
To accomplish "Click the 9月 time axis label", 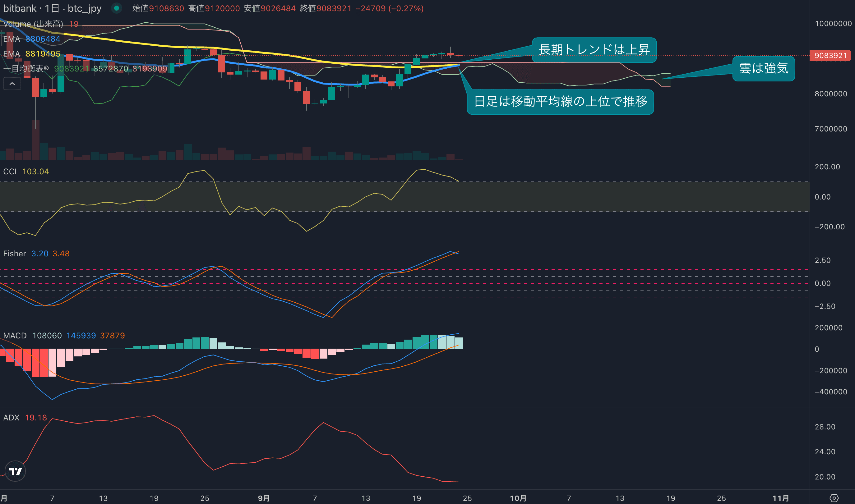I will click(264, 498).
